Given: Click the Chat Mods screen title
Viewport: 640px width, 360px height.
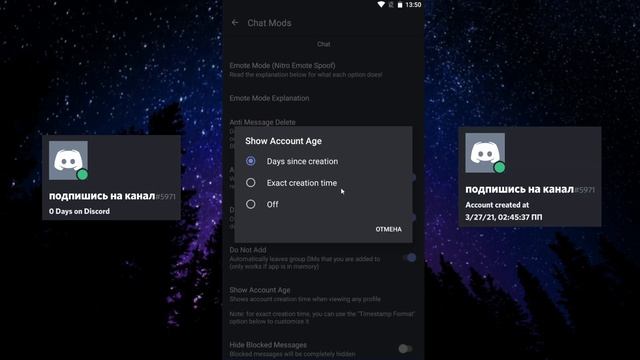Looking at the screenshot, I should coord(269,23).
